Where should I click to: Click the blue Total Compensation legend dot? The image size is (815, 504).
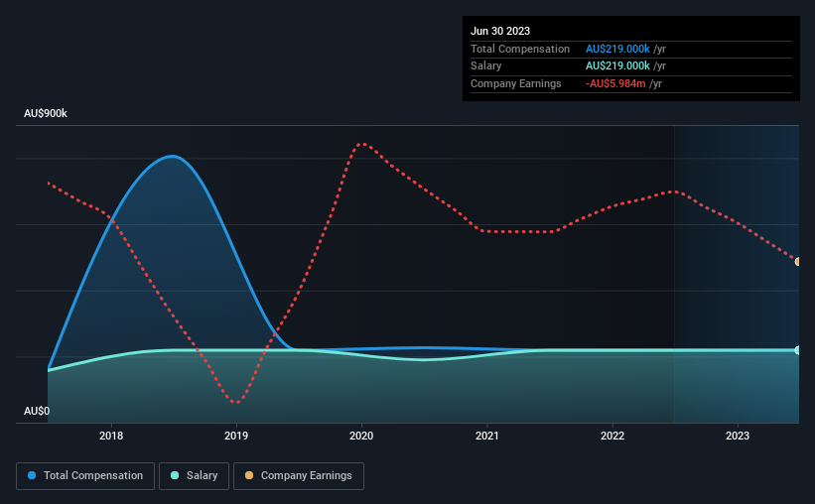[x=32, y=475]
